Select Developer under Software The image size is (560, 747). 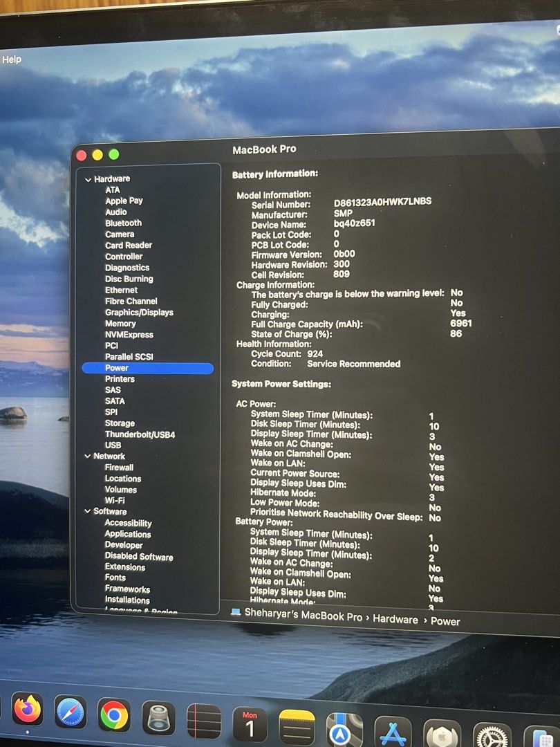pyautogui.click(x=123, y=545)
